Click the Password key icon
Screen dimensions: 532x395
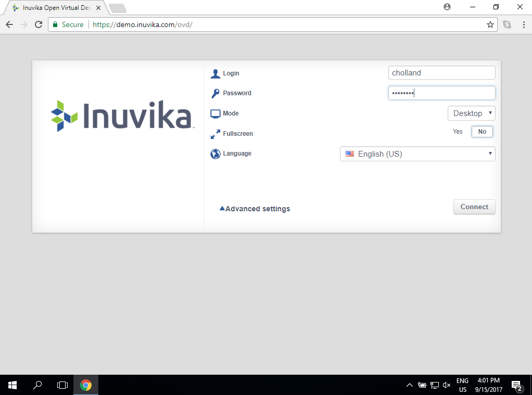click(215, 93)
